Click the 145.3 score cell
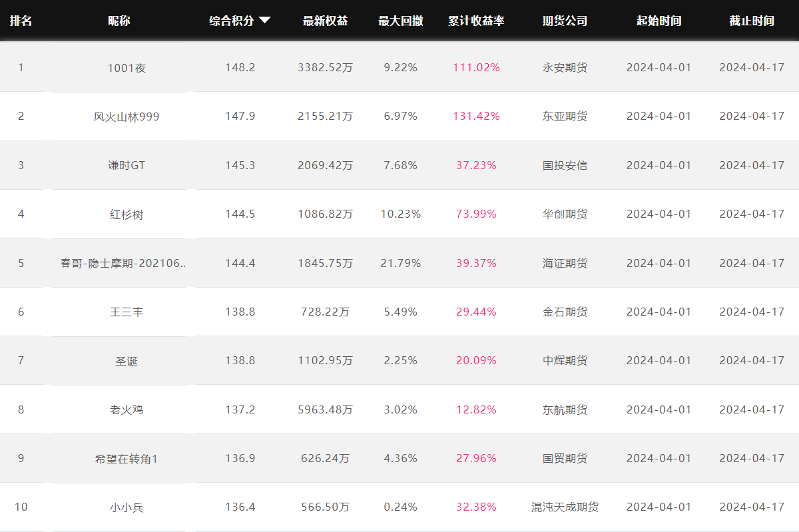The width and height of the screenshot is (799, 532). tap(240, 165)
